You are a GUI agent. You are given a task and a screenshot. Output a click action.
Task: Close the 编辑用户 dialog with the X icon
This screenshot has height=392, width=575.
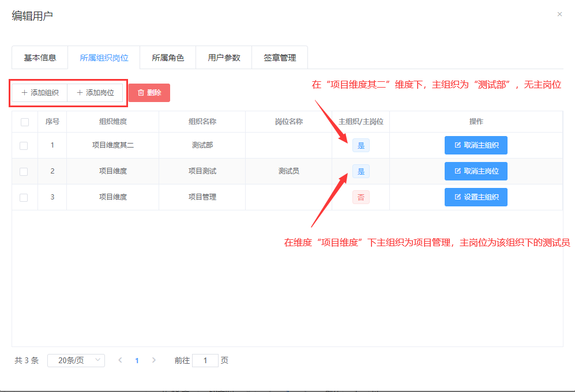[x=559, y=14]
